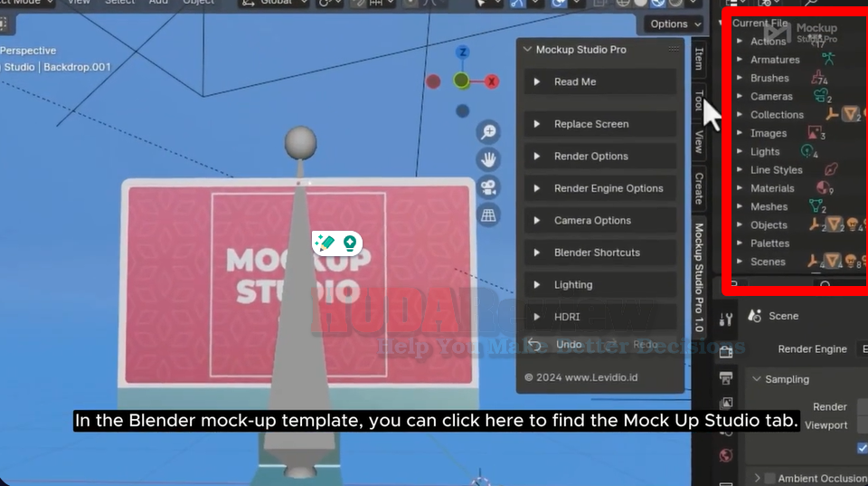The width and height of the screenshot is (868, 486).
Task: Switch perspective/orthographic with the grid gizmo
Action: tap(488, 215)
